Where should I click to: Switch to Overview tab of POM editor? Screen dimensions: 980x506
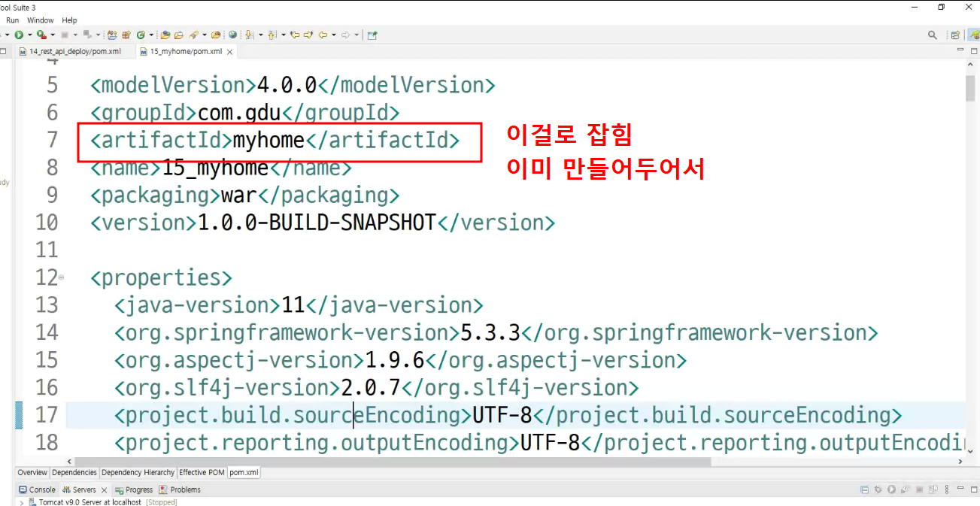[x=32, y=472]
